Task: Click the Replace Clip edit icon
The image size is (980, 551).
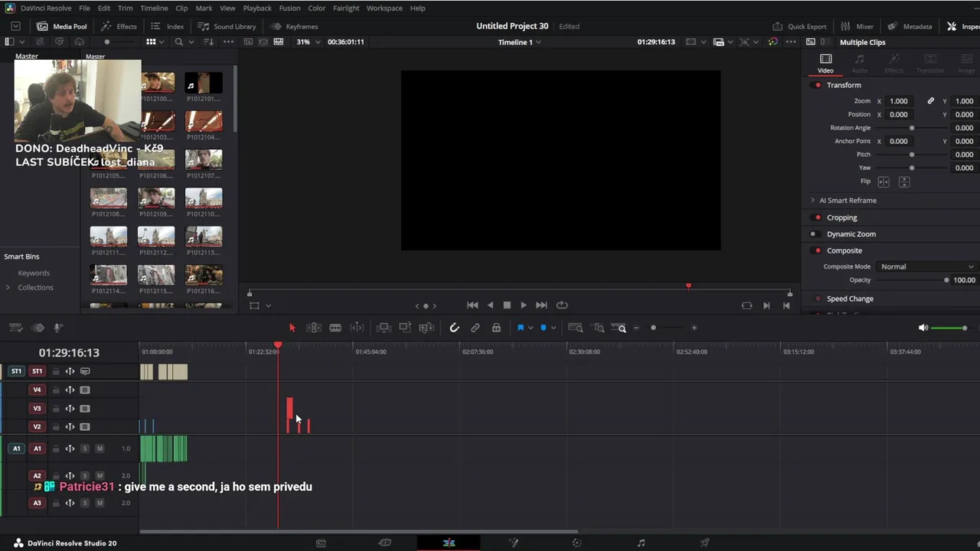Action: (426, 328)
